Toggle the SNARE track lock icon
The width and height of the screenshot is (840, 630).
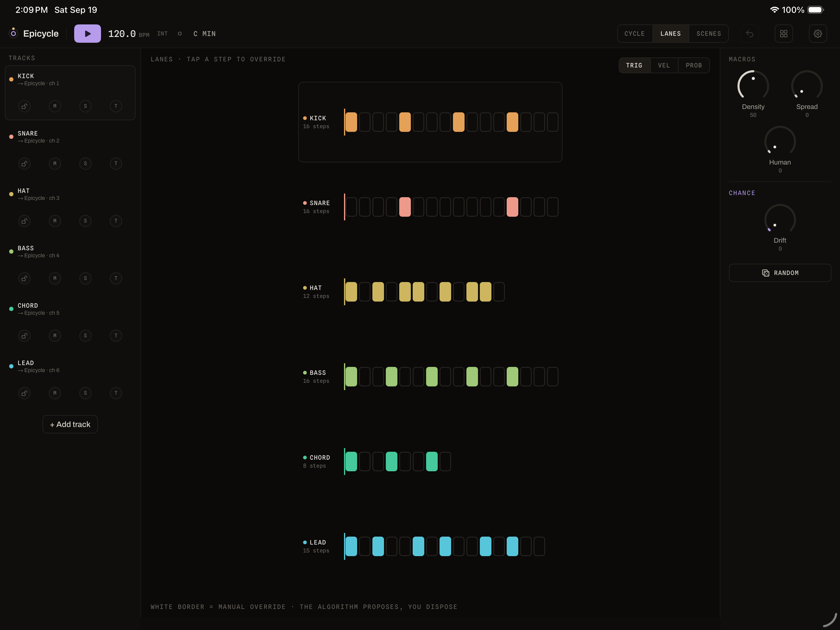[x=24, y=164]
